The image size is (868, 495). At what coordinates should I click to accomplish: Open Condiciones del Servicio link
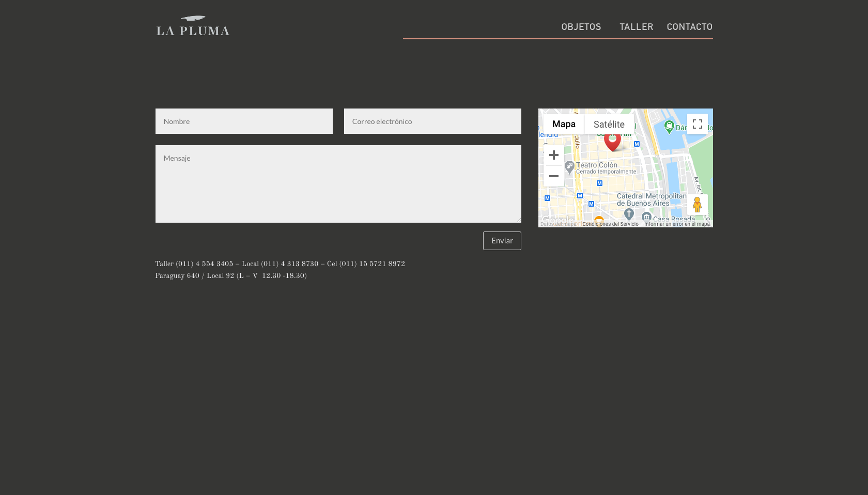pos(610,224)
